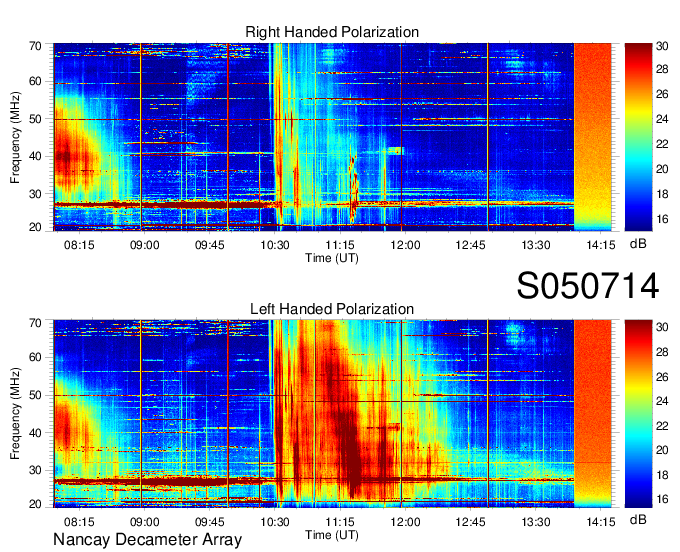Click Frequency (MHz) axis label of Left Handed plot
This screenshot has width=680, height=552.
15,414
